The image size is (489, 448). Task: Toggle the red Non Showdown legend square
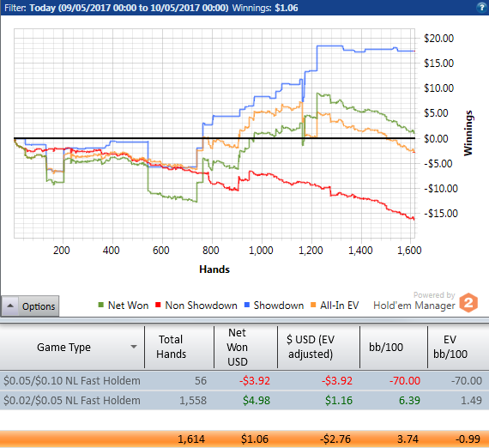click(x=158, y=305)
